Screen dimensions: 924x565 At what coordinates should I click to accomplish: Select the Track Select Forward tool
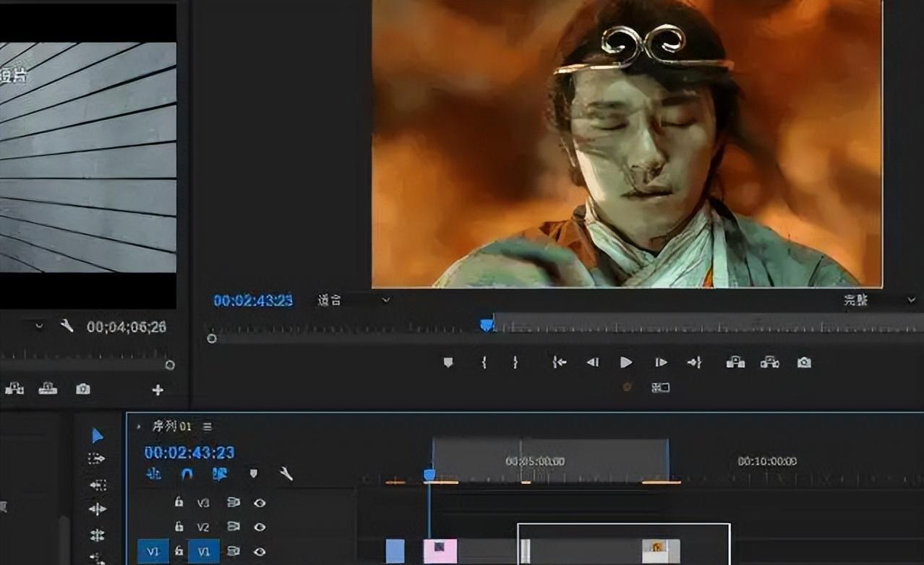point(97,459)
